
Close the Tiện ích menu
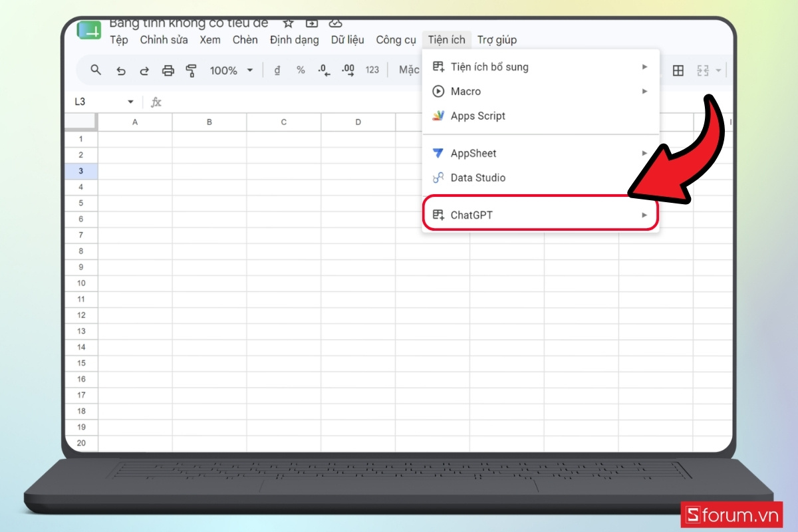pyautogui.click(x=447, y=40)
